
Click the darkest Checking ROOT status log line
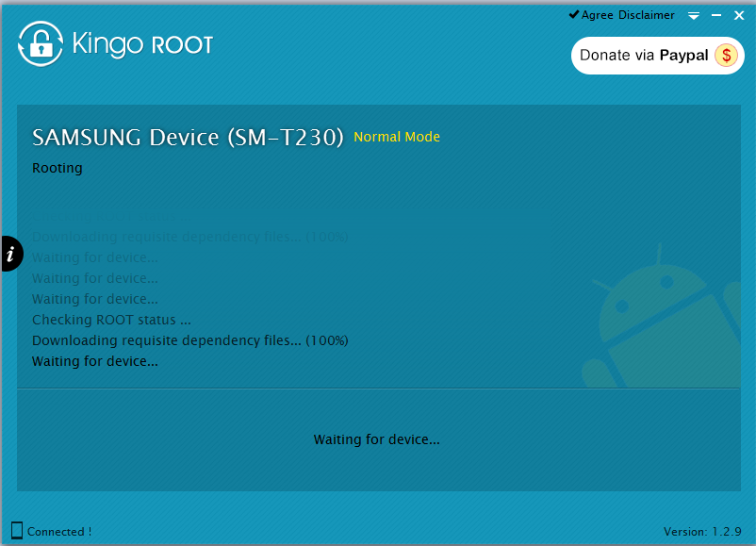click(111, 320)
